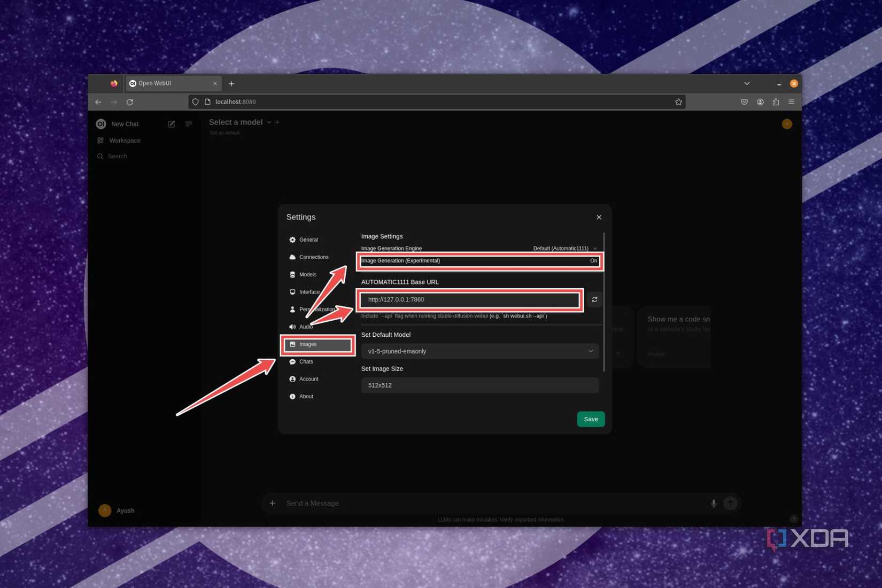The width and height of the screenshot is (882, 588).
Task: Expand the Select a model dropdown
Action: coord(240,122)
